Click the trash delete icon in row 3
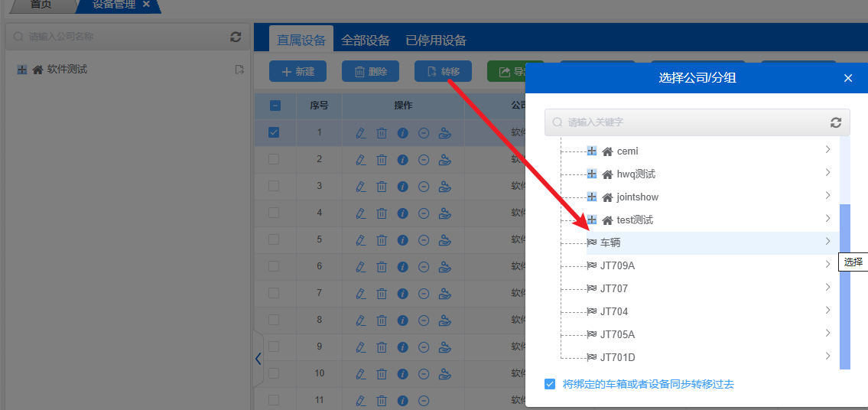 coord(382,187)
